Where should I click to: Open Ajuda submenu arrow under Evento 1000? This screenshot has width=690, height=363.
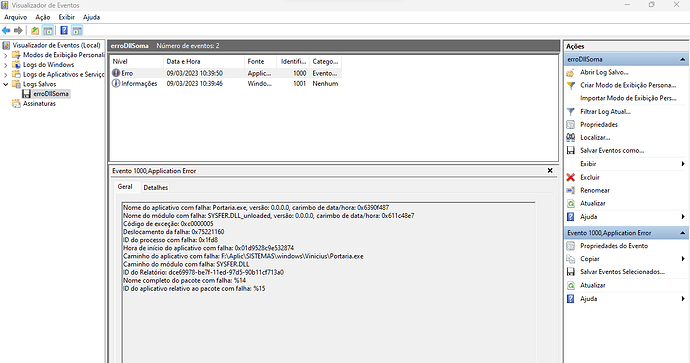[x=683, y=299]
